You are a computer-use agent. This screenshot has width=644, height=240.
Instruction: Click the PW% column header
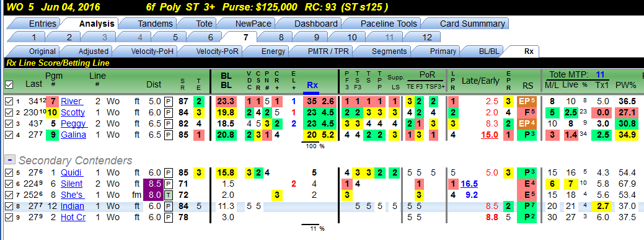625,85
